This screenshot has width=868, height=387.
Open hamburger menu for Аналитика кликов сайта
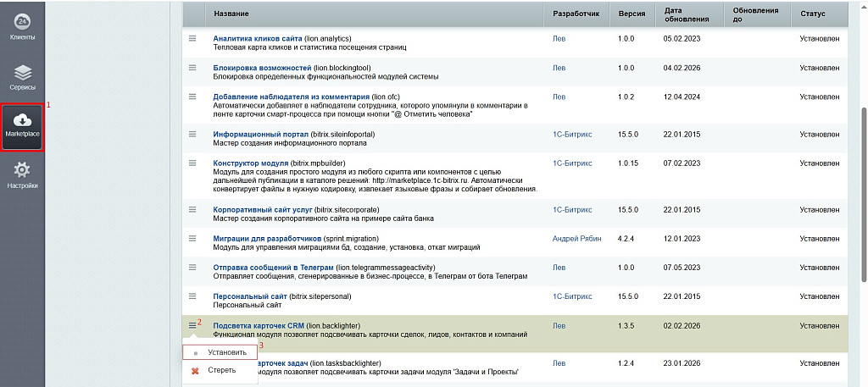192,39
